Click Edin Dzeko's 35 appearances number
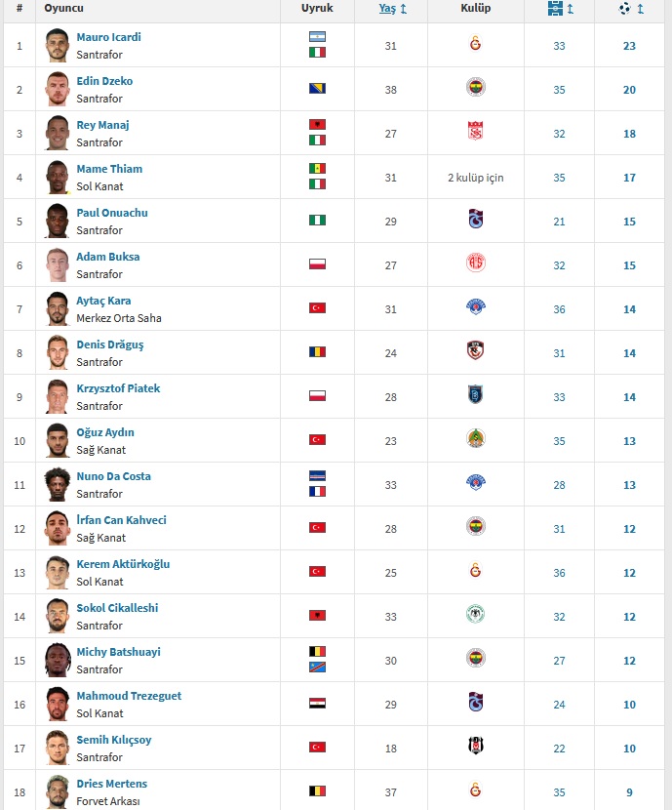 559,90
